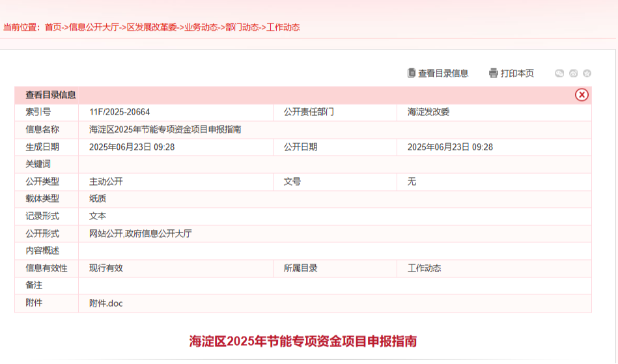
Task: Click the 生成日期 value 2025年06月23日 09:28
Action: point(132,147)
